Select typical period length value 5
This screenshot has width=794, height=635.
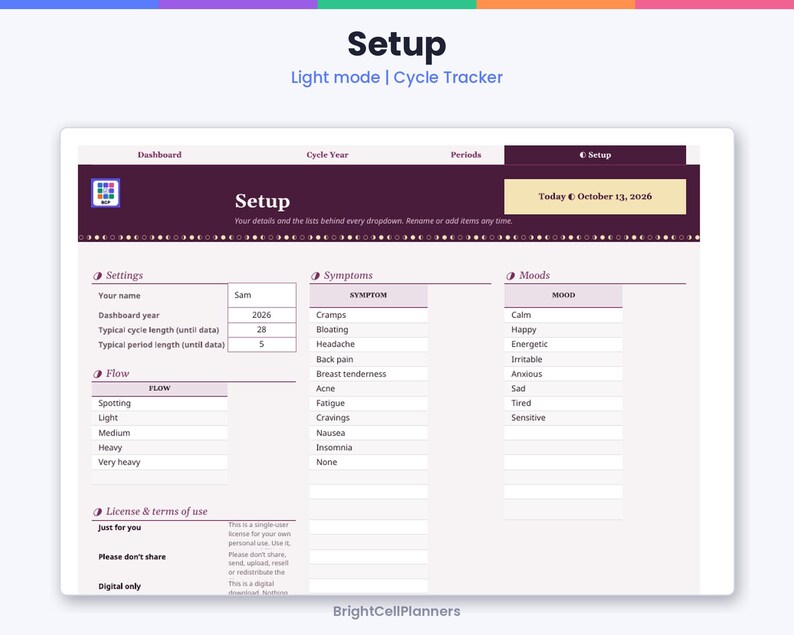point(262,344)
